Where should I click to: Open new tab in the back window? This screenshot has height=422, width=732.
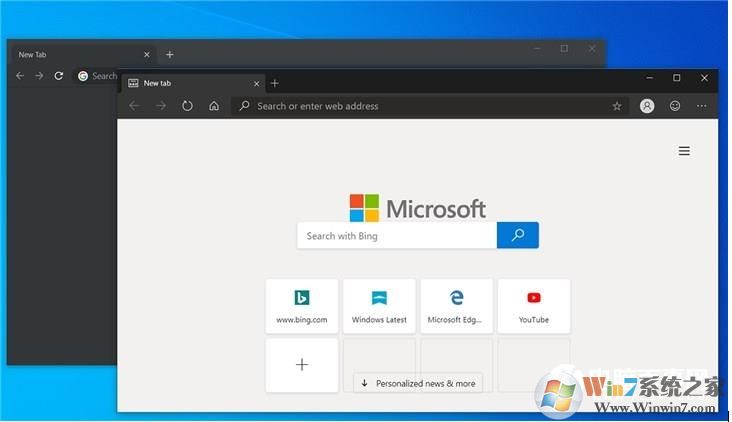point(169,55)
